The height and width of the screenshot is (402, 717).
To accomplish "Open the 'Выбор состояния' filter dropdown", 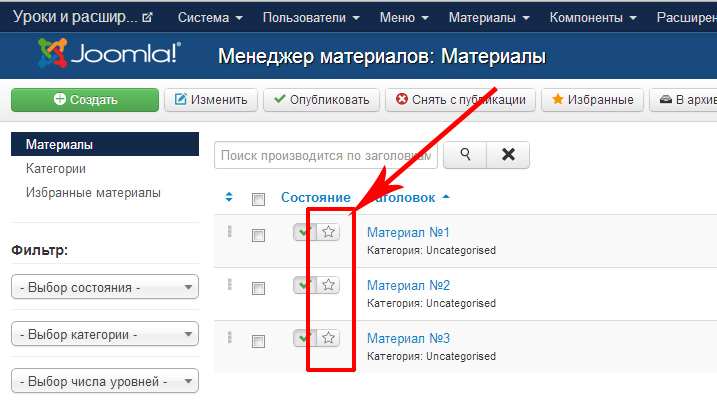I will (x=104, y=288).
